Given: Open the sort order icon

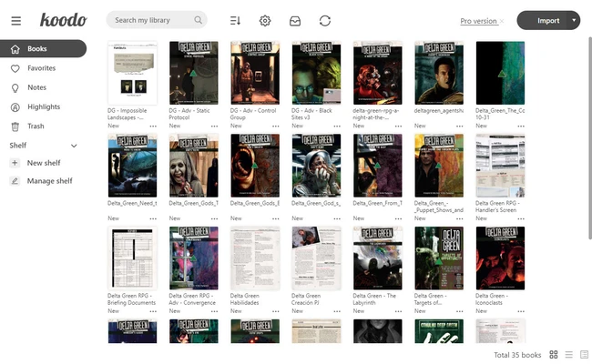Looking at the screenshot, I should tap(235, 21).
